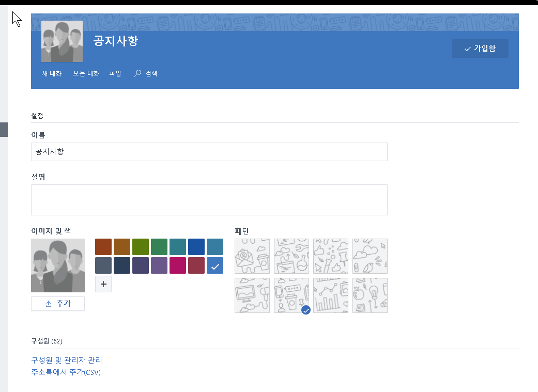Image resolution: width=538 pixels, height=392 pixels.
Task: Select the cloud and bird pattern
Action: click(x=370, y=256)
